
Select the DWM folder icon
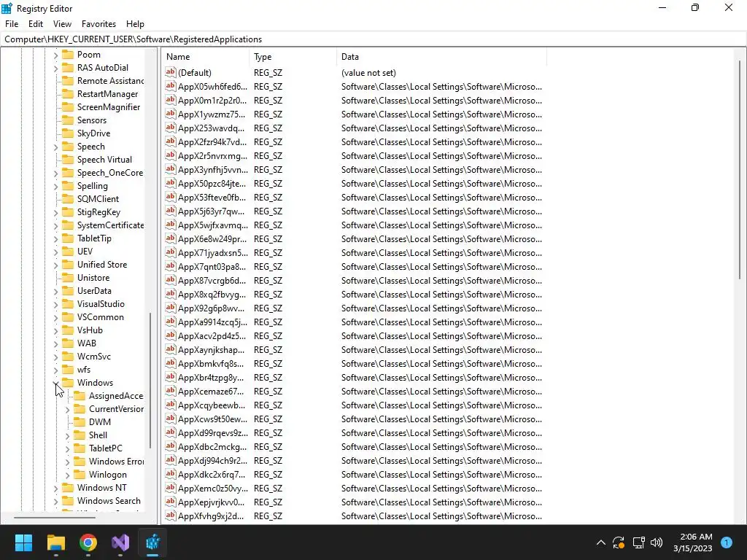click(80, 422)
